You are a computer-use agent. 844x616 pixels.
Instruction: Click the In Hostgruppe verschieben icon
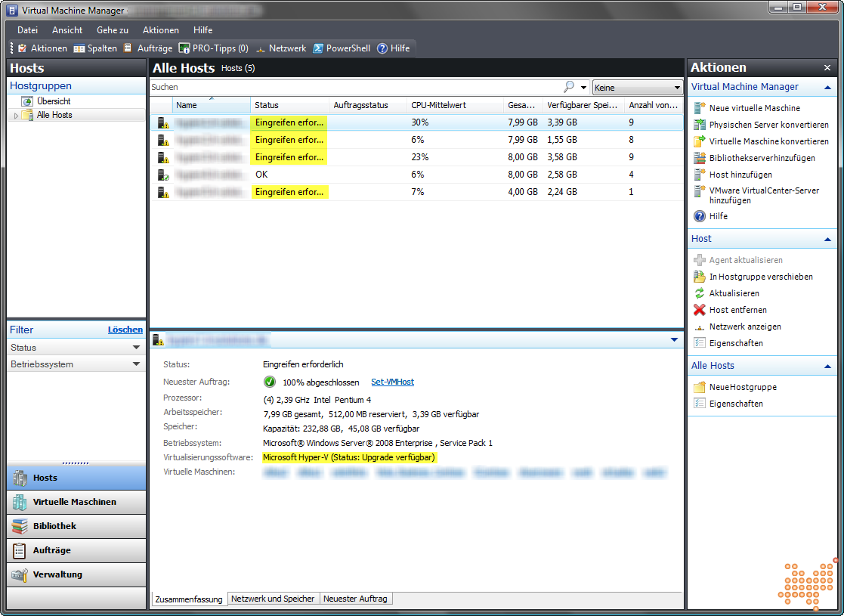(x=699, y=277)
